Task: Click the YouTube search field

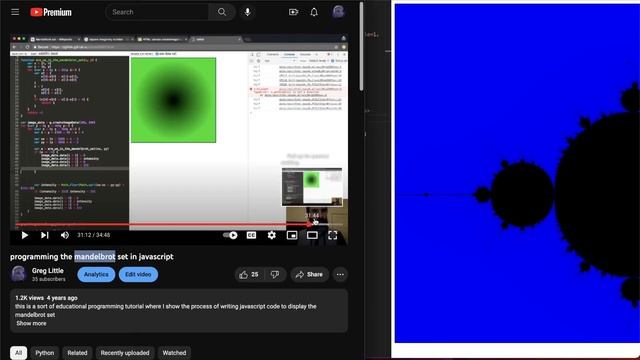Action: pos(157,12)
